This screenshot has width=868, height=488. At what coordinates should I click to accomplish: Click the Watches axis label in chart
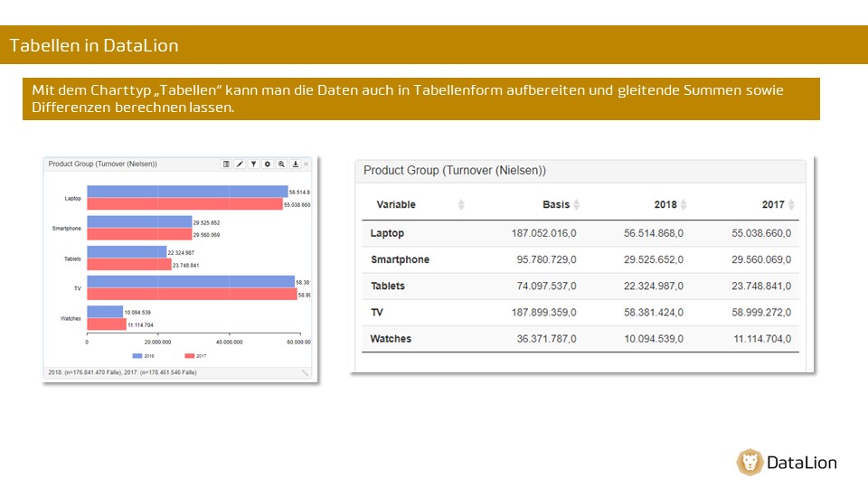coord(71,319)
